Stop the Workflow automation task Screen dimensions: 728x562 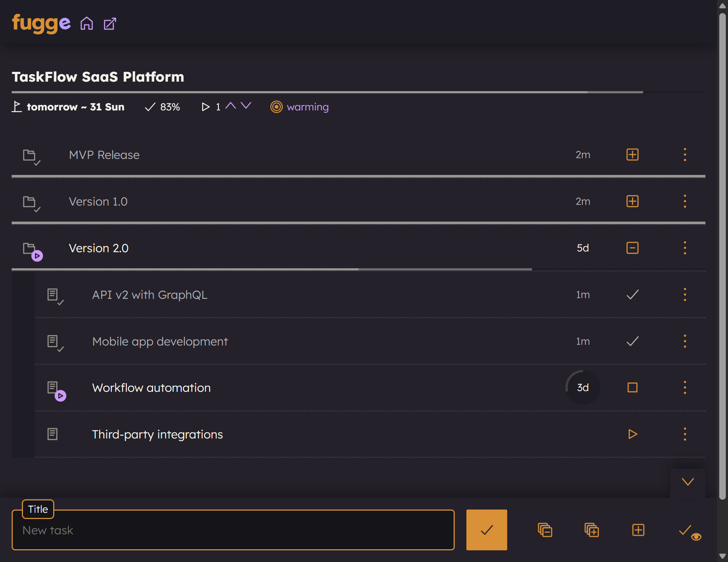(633, 387)
